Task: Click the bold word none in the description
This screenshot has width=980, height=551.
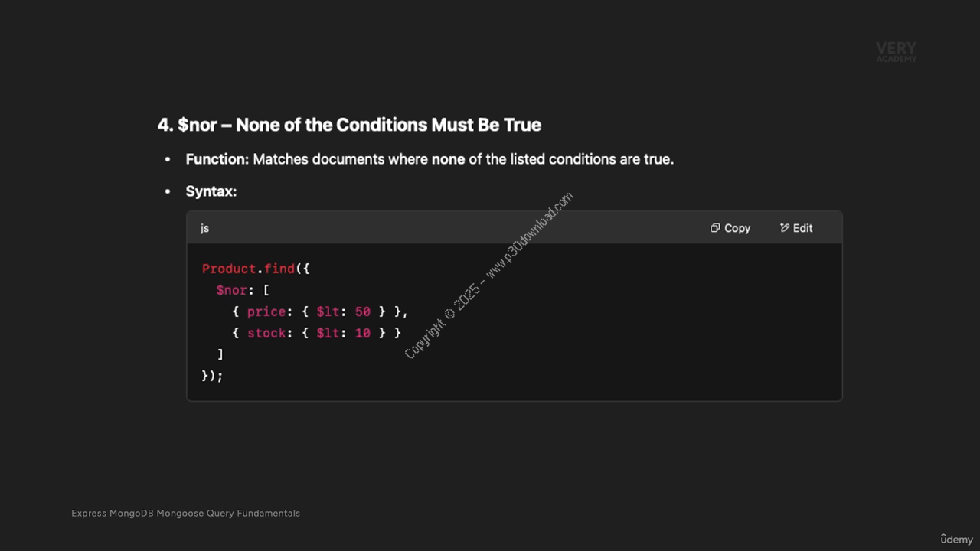Action: click(x=448, y=159)
